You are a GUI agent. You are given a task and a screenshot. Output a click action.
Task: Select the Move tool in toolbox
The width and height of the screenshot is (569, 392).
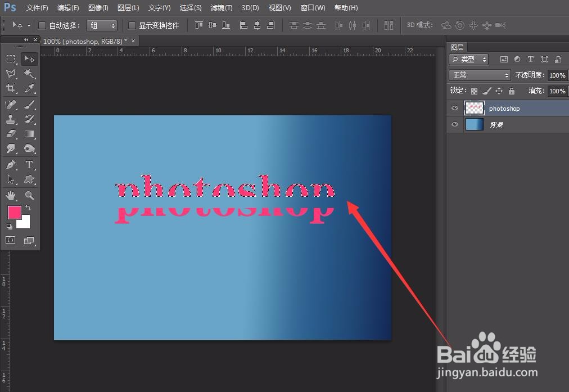coord(29,59)
